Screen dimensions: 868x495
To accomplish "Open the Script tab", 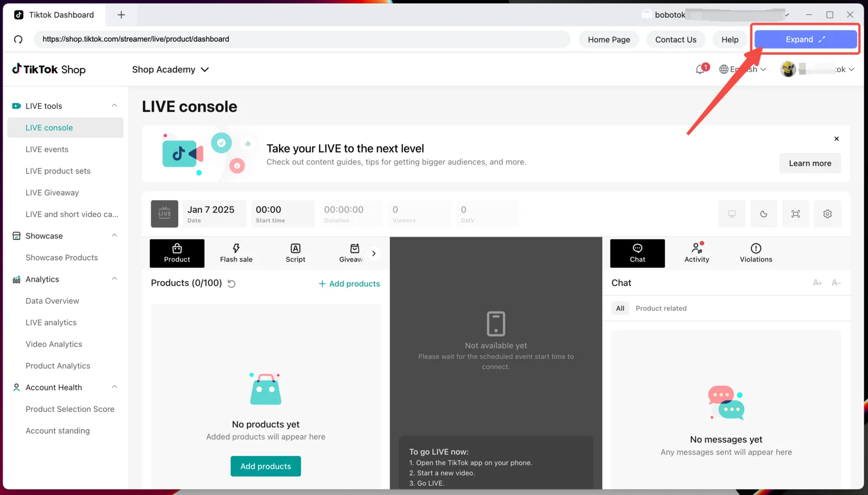I will [x=296, y=253].
